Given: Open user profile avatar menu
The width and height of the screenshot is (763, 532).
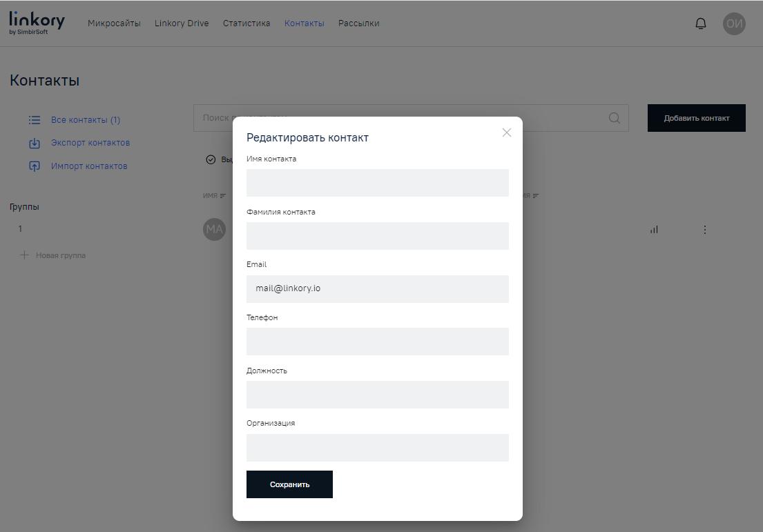Looking at the screenshot, I should 734,23.
